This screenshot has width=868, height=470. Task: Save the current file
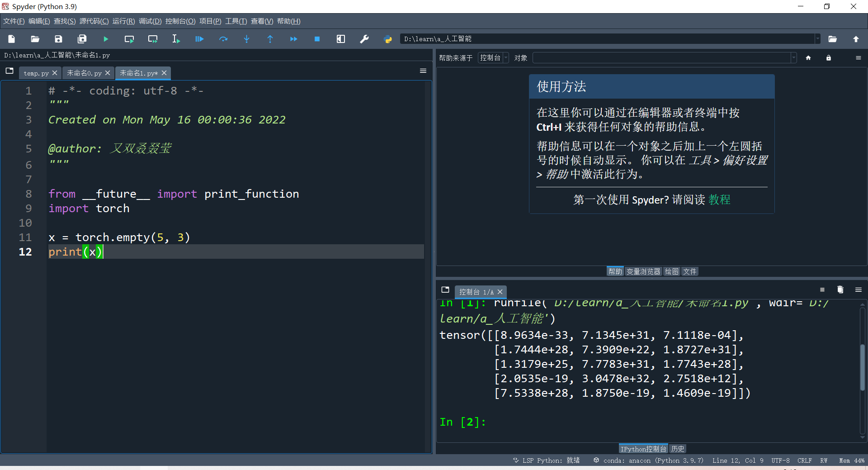click(x=59, y=39)
